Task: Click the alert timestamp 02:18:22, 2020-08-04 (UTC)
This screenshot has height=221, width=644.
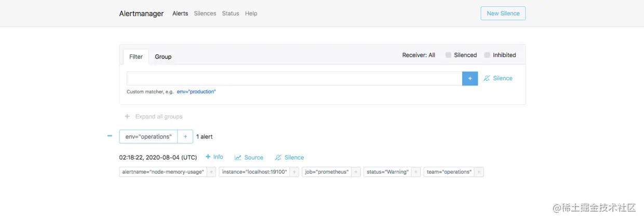Action: 158,157
